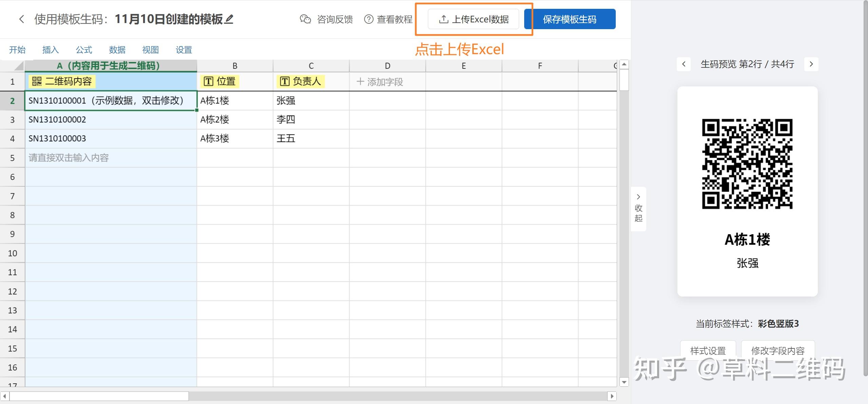
Task: Go back using the left arrow icon
Action: (21, 19)
